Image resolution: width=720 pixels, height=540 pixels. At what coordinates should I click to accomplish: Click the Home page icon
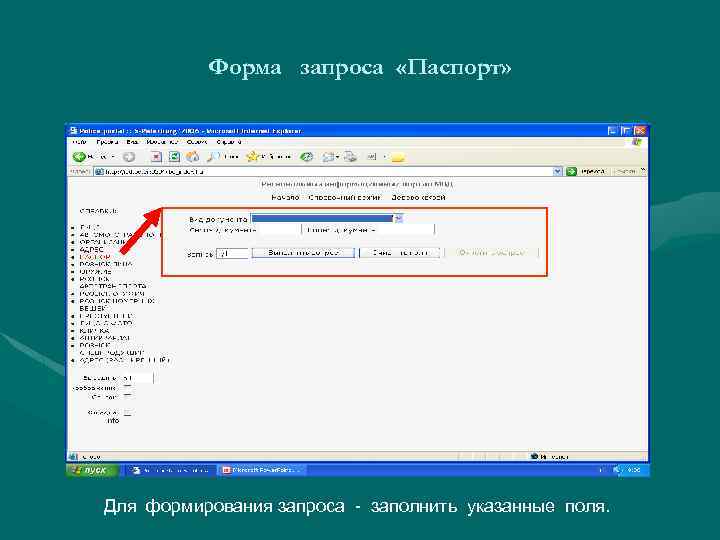click(193, 157)
